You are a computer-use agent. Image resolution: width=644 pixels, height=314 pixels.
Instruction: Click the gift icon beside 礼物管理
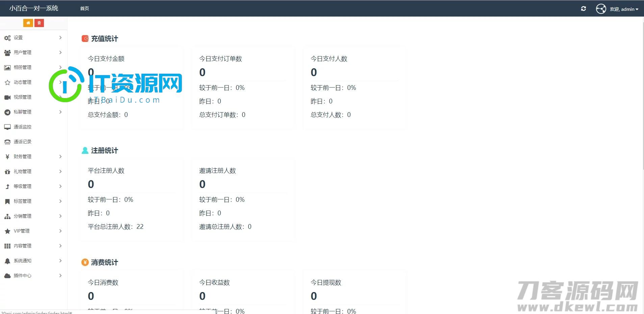coord(7,172)
